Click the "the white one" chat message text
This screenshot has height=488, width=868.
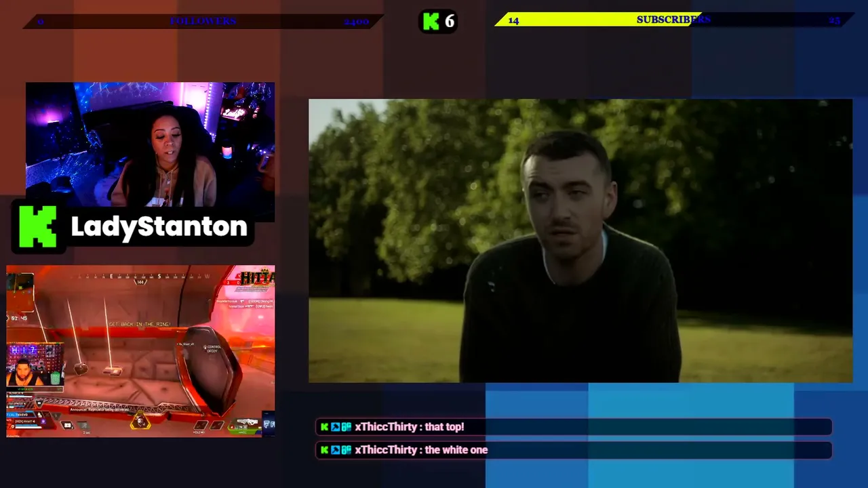pyautogui.click(x=456, y=450)
